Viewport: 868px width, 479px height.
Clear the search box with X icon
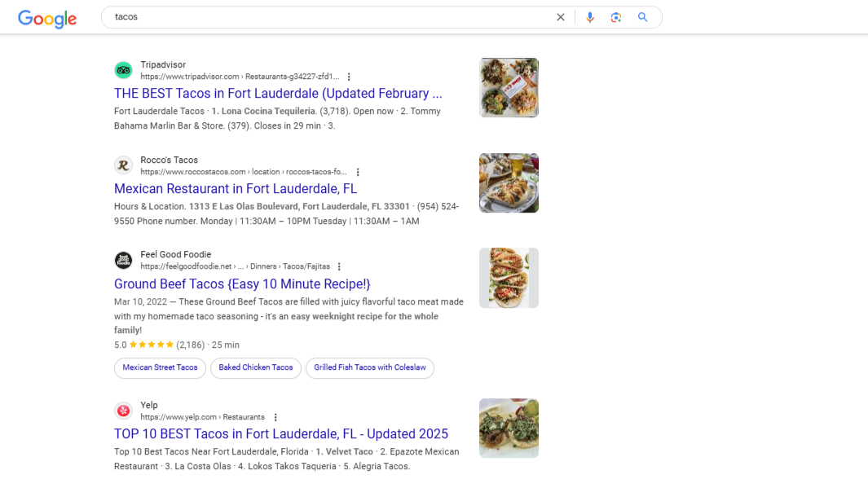point(560,17)
